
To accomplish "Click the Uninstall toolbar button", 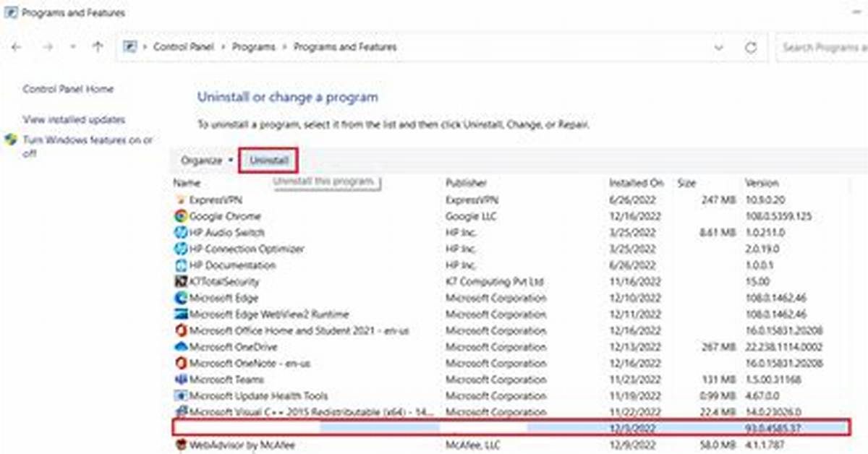I will pos(268,160).
